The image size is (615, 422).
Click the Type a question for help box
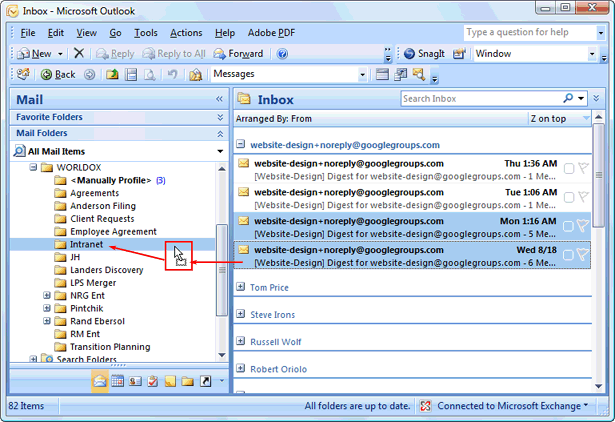coord(530,33)
